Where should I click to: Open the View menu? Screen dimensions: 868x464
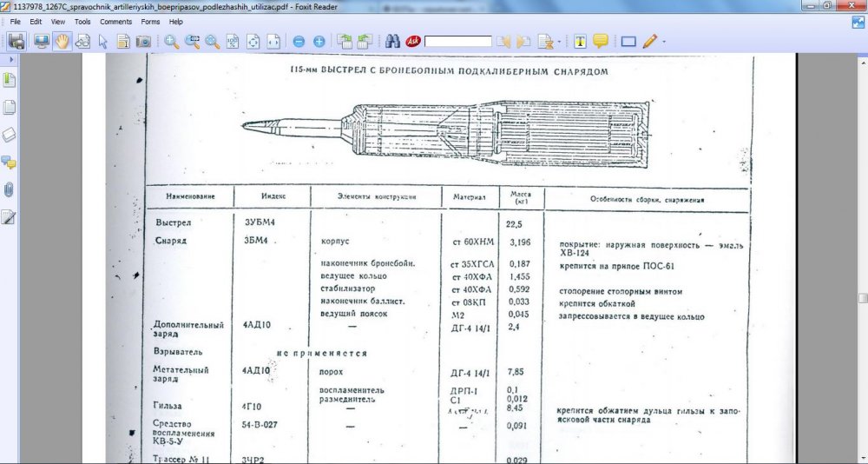[x=58, y=22]
